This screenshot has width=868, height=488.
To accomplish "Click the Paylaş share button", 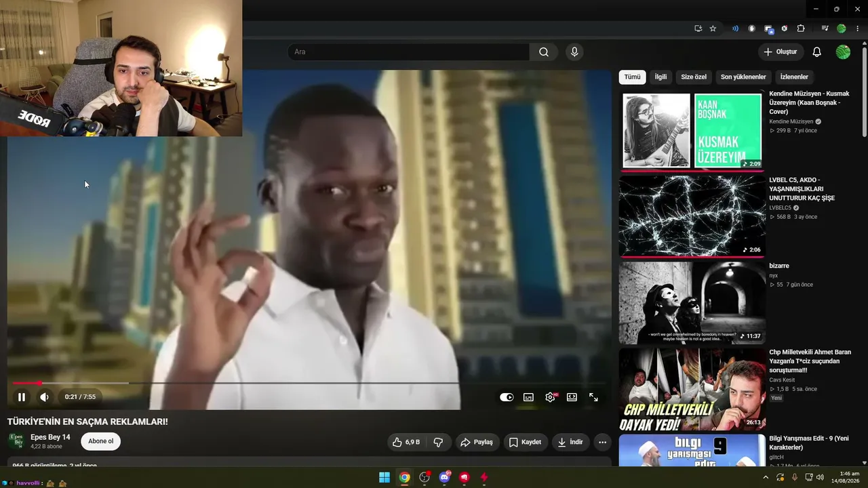I will point(477,442).
